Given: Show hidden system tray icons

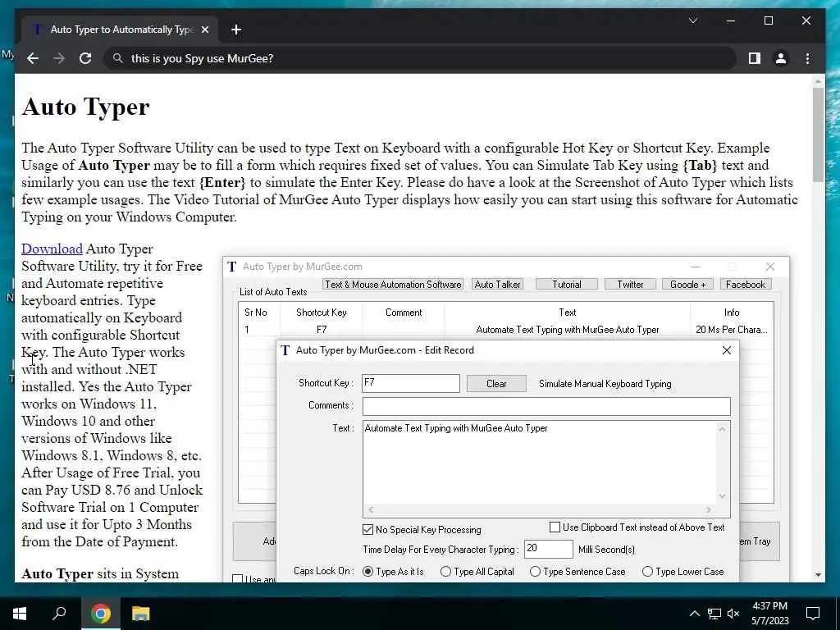Looking at the screenshot, I should click(x=694, y=614).
